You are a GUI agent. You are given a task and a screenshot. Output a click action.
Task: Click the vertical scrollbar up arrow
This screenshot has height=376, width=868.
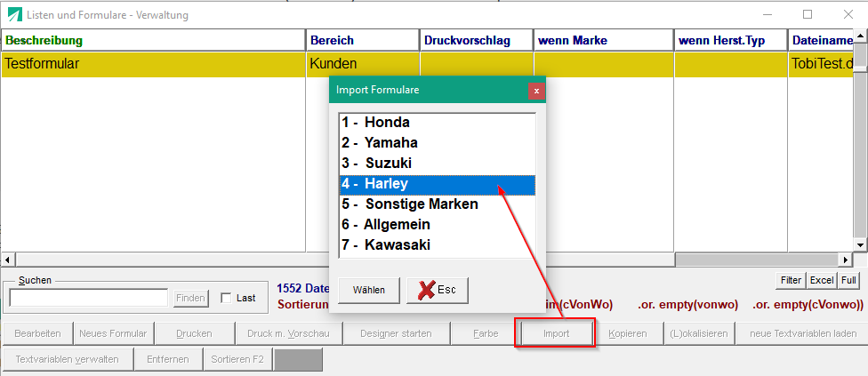pos(861,36)
